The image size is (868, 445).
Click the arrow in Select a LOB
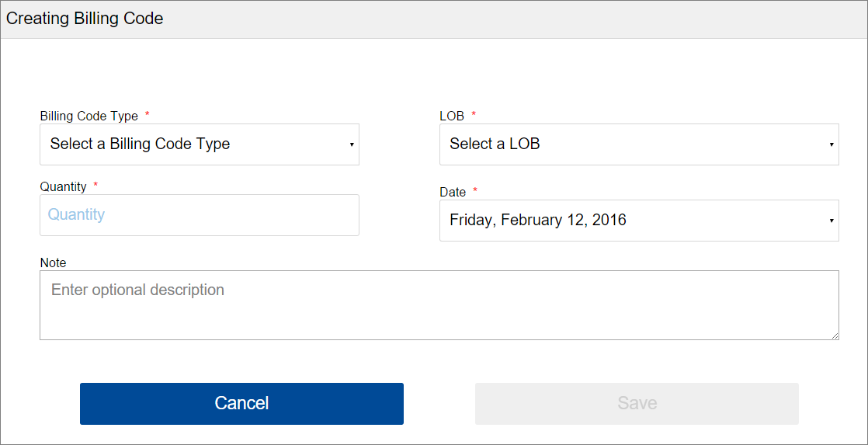click(831, 145)
